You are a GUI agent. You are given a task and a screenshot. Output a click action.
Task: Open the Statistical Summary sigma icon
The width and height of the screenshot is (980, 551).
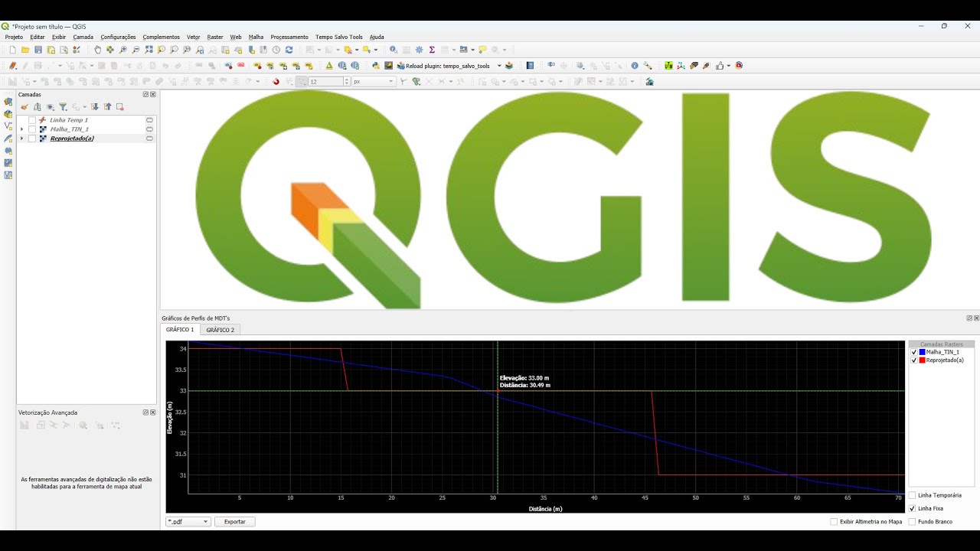[432, 50]
